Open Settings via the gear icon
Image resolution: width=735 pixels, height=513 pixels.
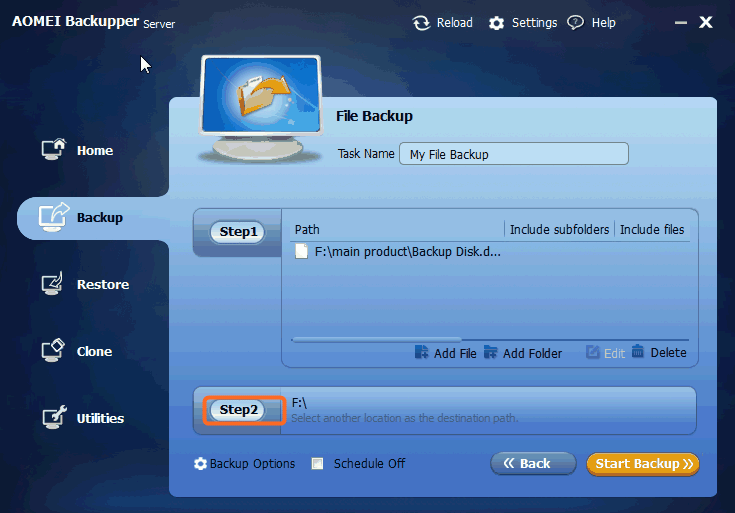click(496, 23)
